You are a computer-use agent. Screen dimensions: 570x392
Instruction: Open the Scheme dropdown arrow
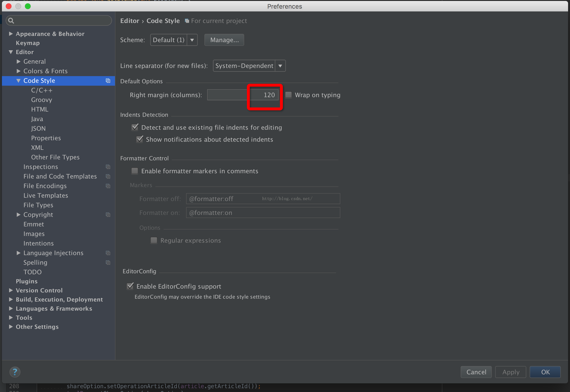tap(192, 40)
